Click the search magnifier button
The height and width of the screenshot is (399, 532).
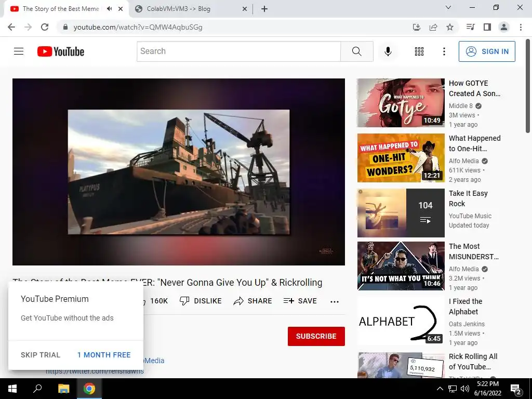click(x=356, y=51)
